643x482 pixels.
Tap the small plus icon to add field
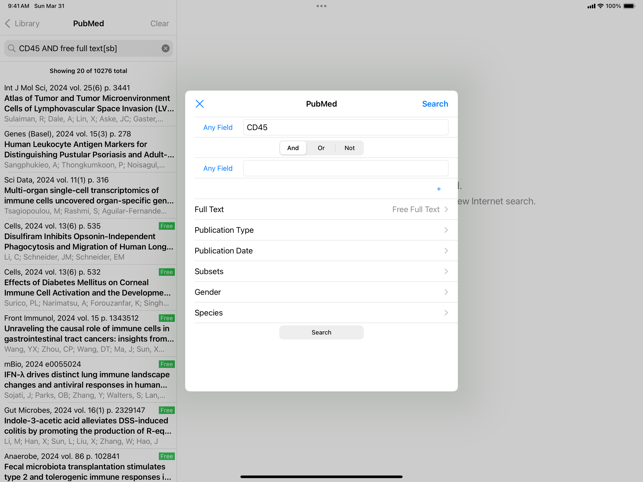click(438, 189)
